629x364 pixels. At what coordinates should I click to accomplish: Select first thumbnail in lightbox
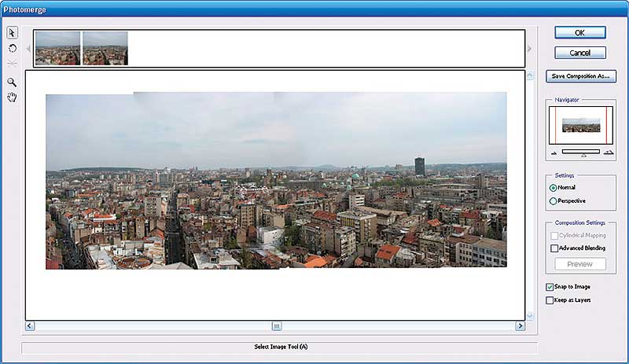[x=57, y=49]
